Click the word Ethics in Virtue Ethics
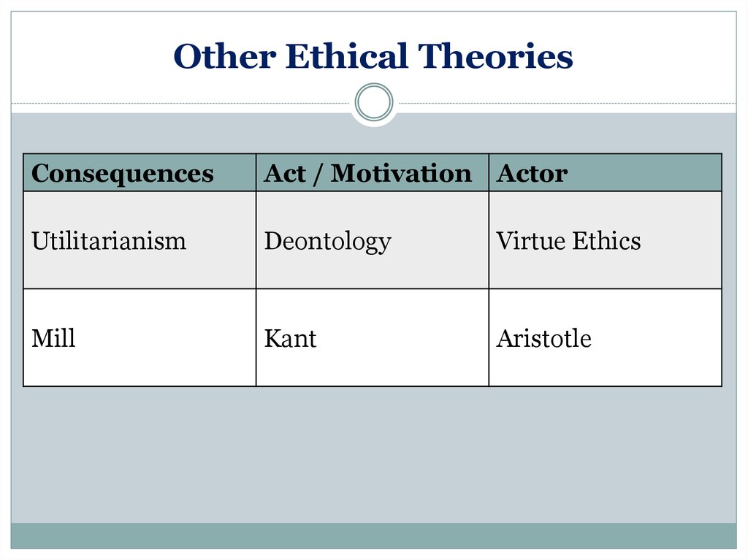The width and height of the screenshot is (748, 560). (606, 240)
